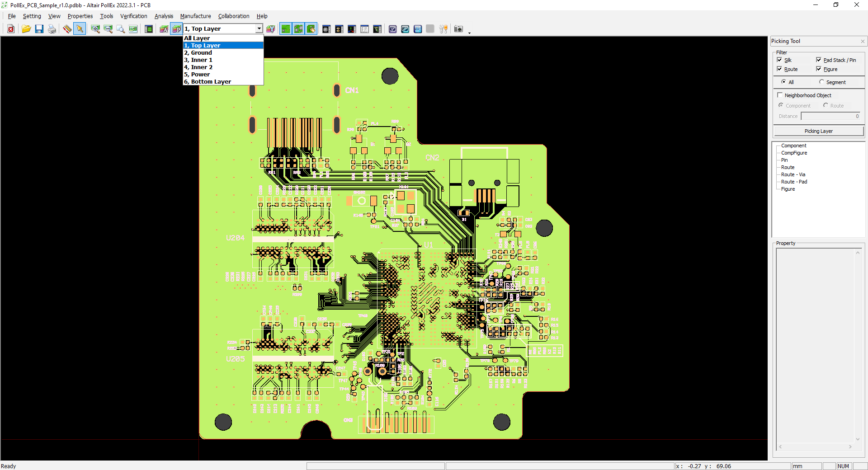The image size is (868, 470).
Task: Enable the Neighborhood Object checkbox
Action: coord(780,95)
